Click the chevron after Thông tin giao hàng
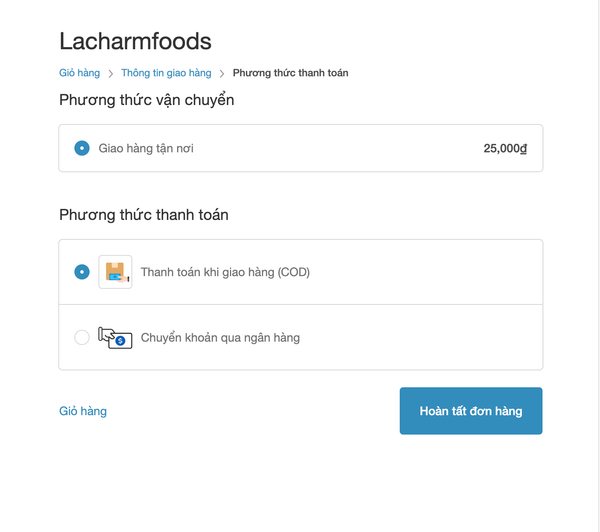This screenshot has width=600, height=532. click(222, 73)
